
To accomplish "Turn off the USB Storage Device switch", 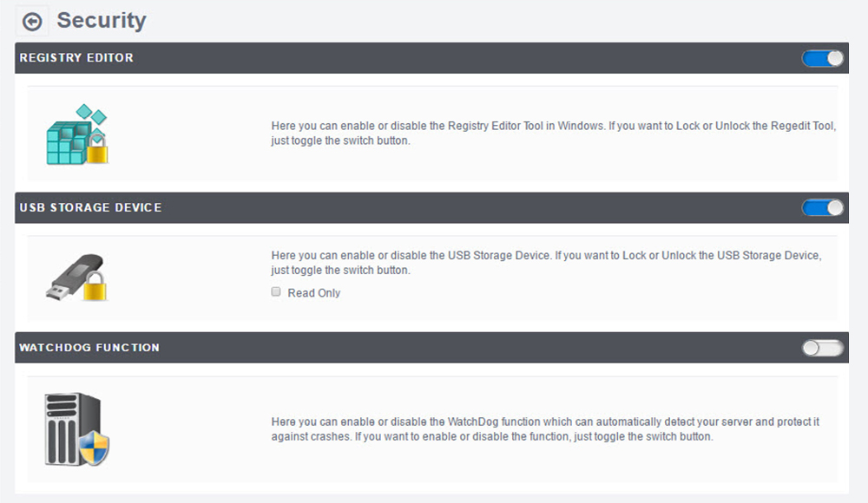I will point(823,208).
